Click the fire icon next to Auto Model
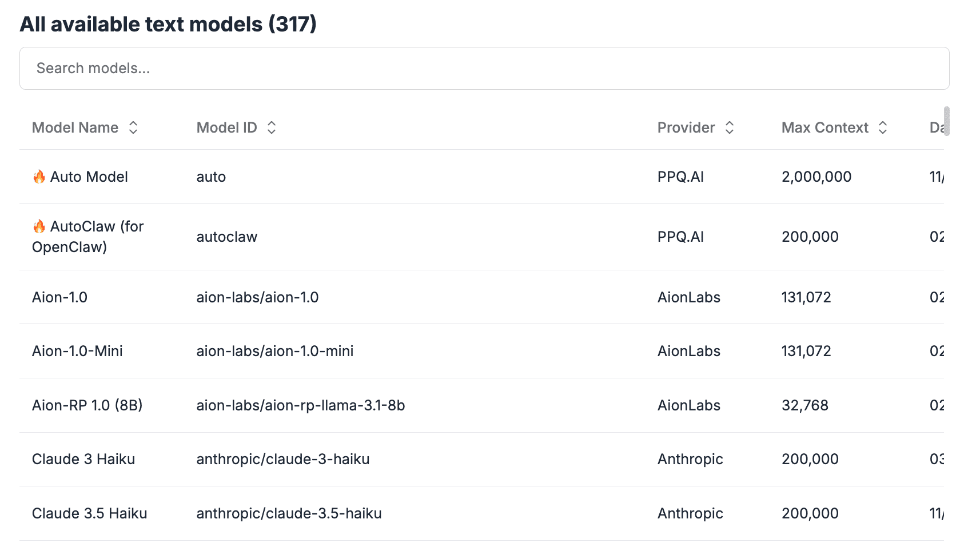This screenshot has width=980, height=543. (x=39, y=177)
